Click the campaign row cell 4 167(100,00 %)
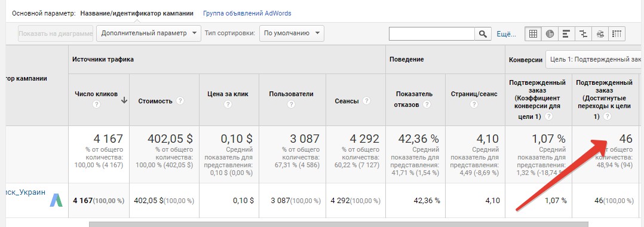The width and height of the screenshot is (644, 227). (x=99, y=201)
